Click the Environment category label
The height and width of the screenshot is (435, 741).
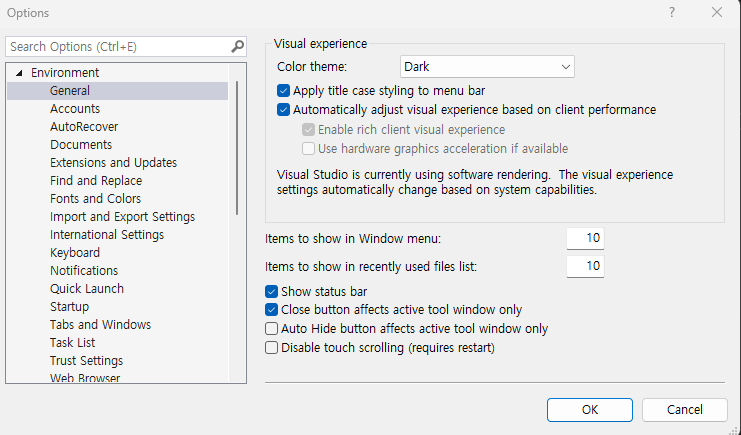[65, 73]
